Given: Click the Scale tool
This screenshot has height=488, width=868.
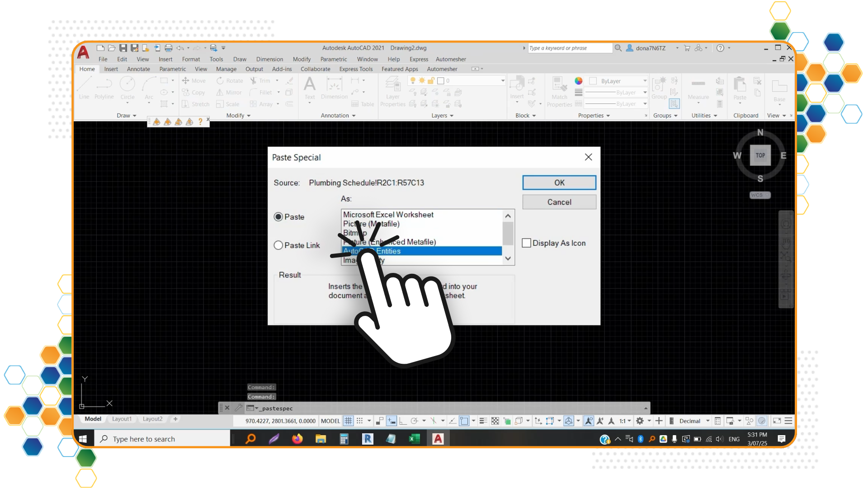Looking at the screenshot, I should coord(228,104).
